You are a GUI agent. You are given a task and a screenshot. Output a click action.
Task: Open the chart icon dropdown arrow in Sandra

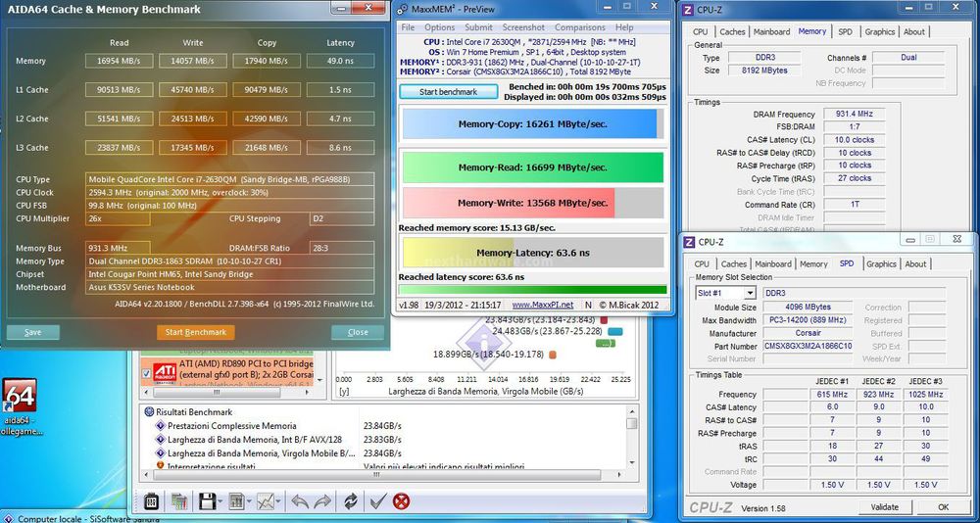[x=279, y=501]
